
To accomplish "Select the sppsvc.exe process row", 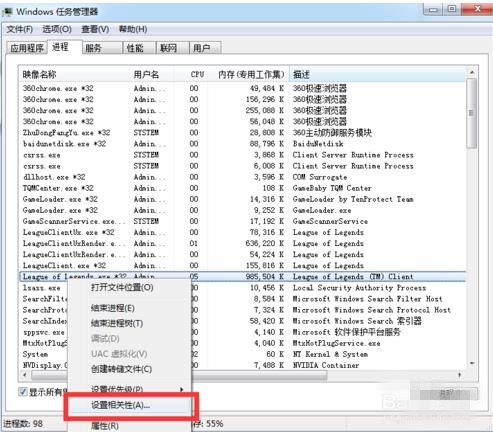I will [242, 332].
